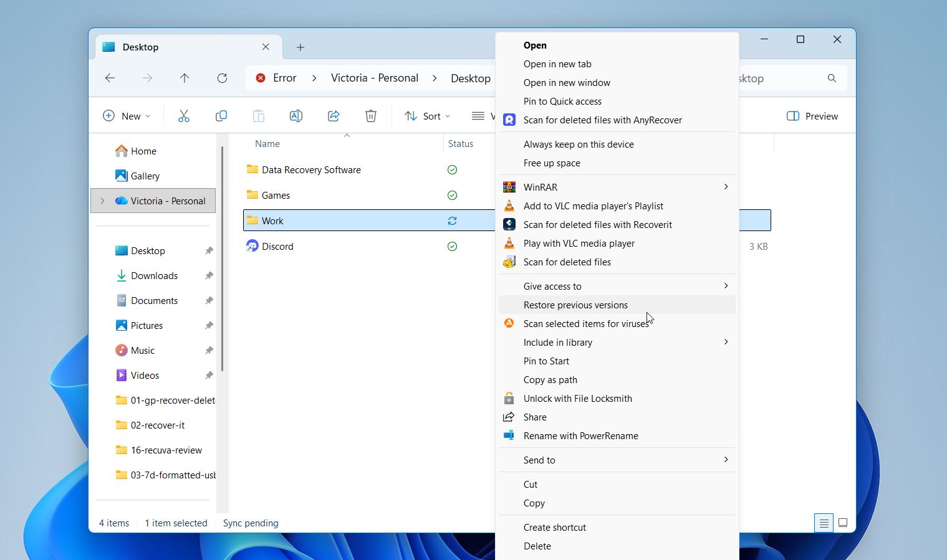Image resolution: width=947 pixels, height=560 pixels.
Task: Select the Cut icon on the toolbar
Action: click(183, 116)
